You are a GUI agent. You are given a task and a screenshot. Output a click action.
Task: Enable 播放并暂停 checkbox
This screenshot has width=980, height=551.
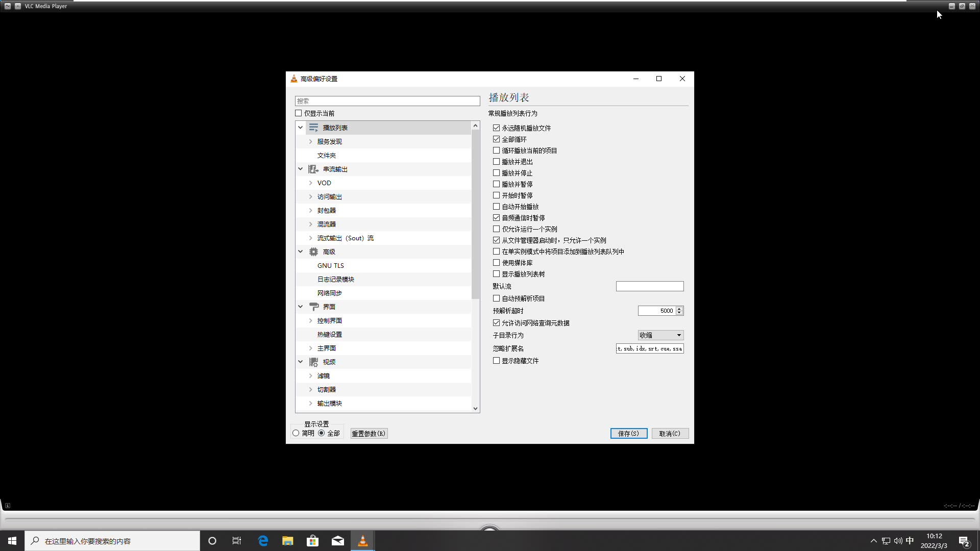point(496,184)
